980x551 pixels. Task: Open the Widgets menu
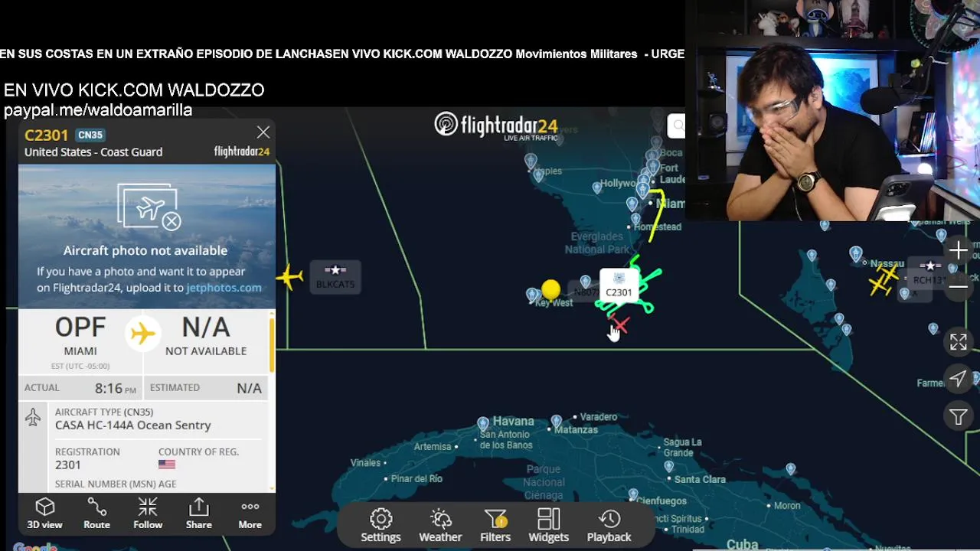(x=548, y=525)
